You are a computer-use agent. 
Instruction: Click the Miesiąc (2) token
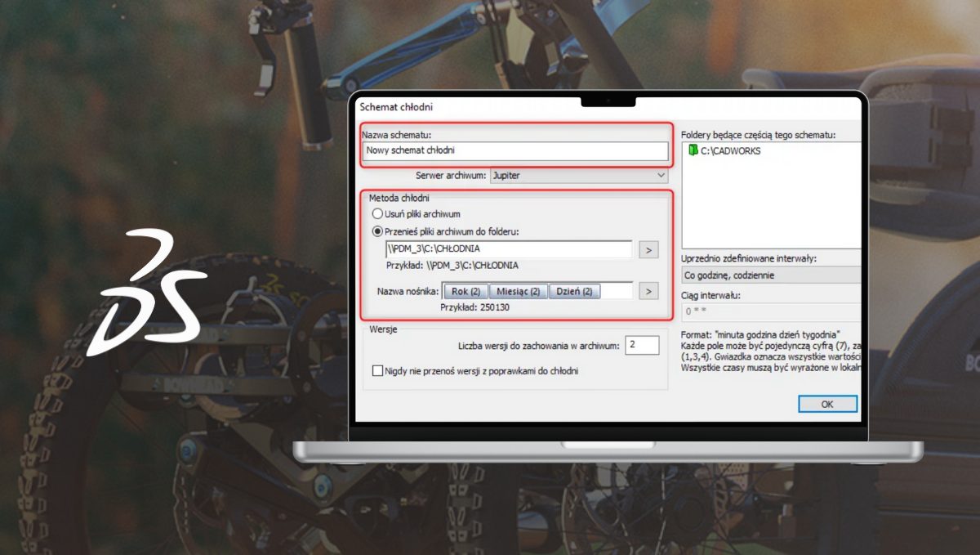pos(519,291)
